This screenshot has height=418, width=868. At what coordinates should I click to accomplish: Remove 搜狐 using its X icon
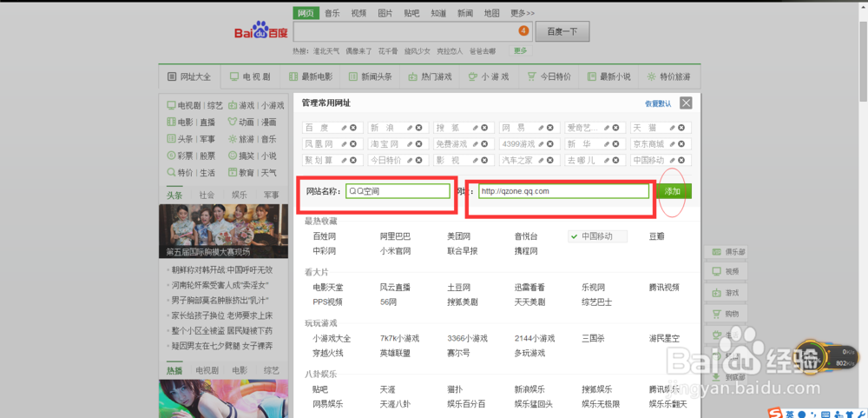(483, 128)
